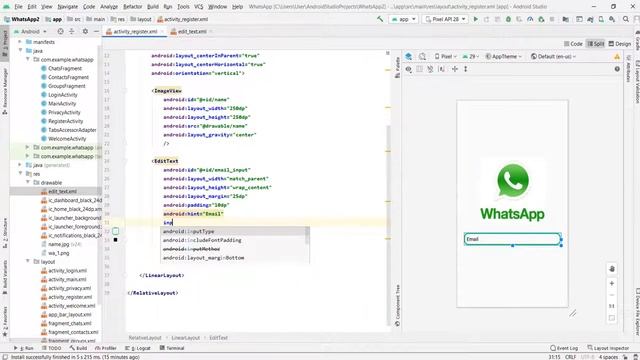640x360 pixels.
Task: Zoom in with the plus icon in the preview
Action: 612,283
